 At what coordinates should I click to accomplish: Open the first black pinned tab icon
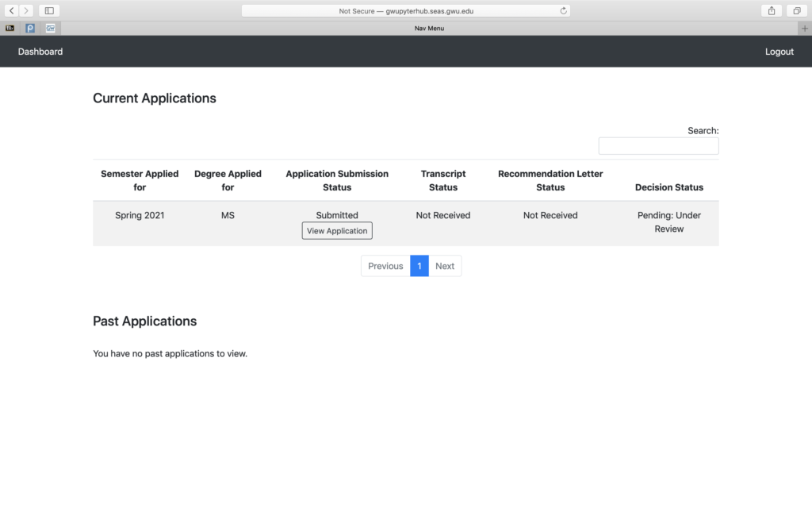pos(10,28)
